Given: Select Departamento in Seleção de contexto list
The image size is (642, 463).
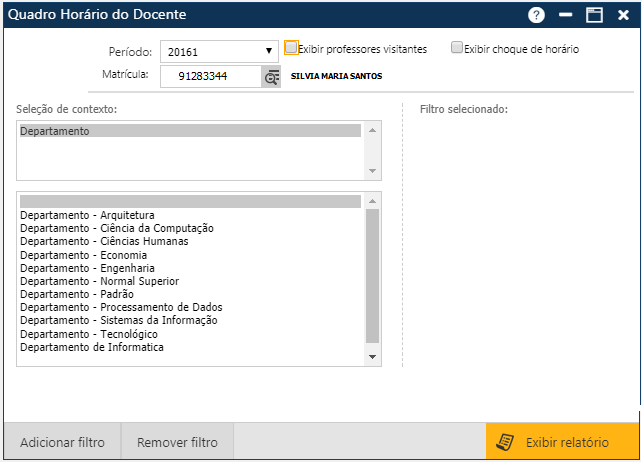Looking at the screenshot, I should [x=190, y=131].
